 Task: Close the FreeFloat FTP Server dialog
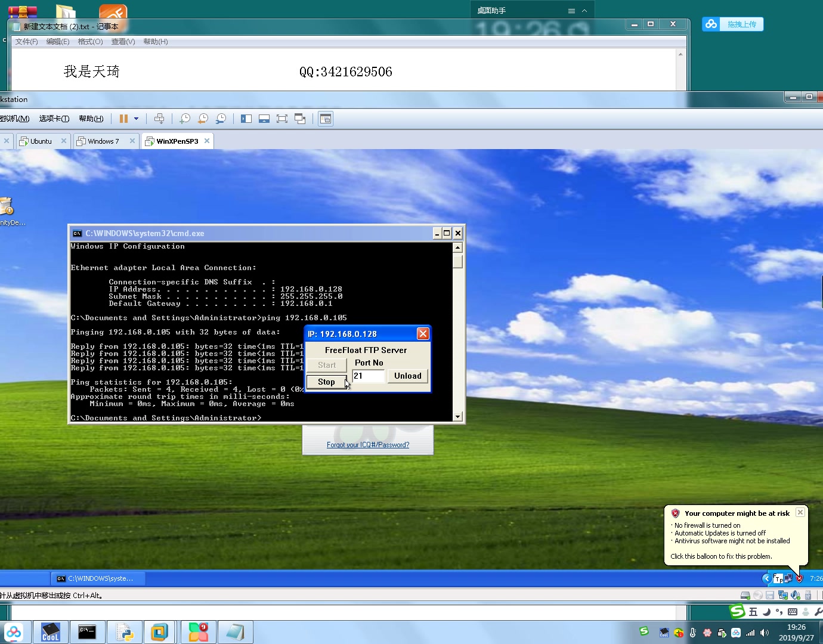[x=423, y=333]
